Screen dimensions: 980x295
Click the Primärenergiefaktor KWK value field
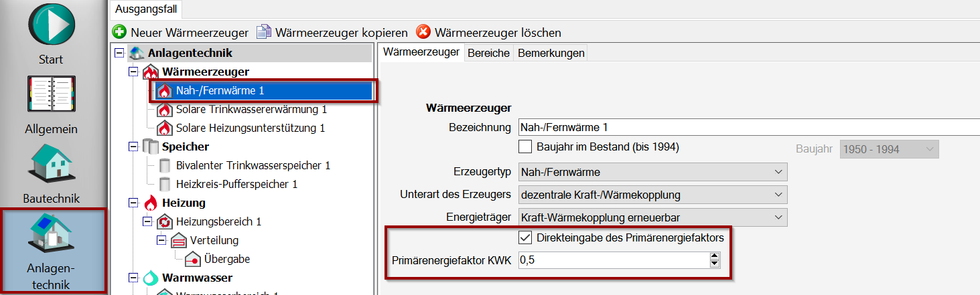pyautogui.click(x=613, y=260)
